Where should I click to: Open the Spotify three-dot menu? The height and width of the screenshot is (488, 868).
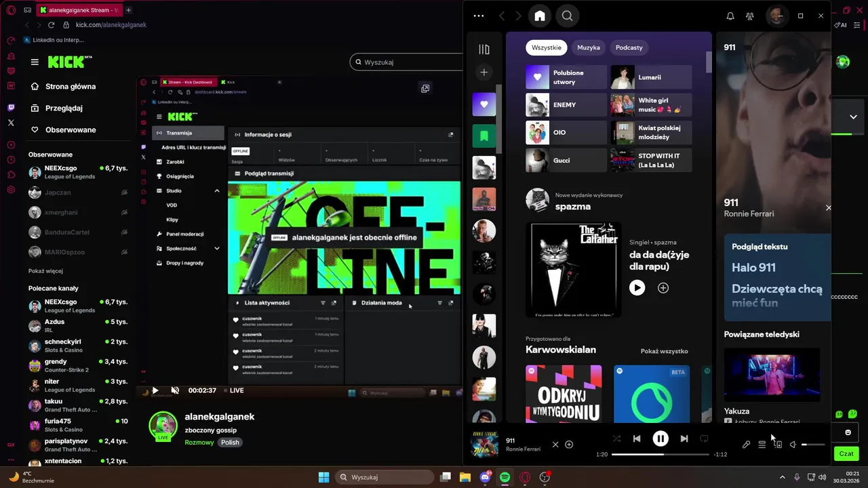[x=479, y=16]
